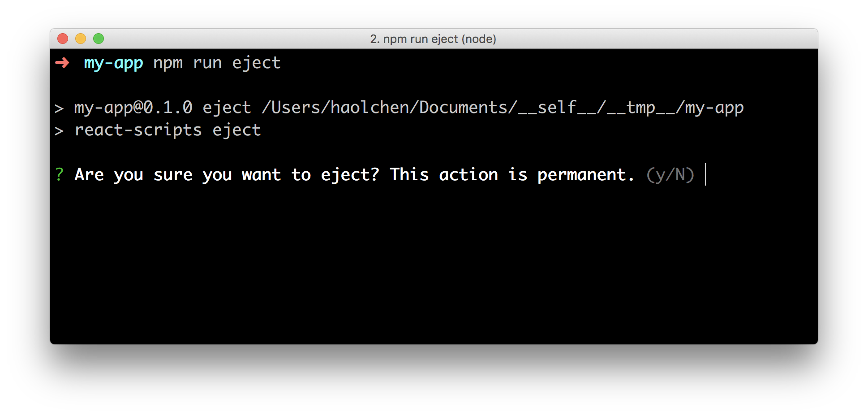Click the empty black terminal area below prompt
This screenshot has width=868, height=416.
[x=434, y=264]
